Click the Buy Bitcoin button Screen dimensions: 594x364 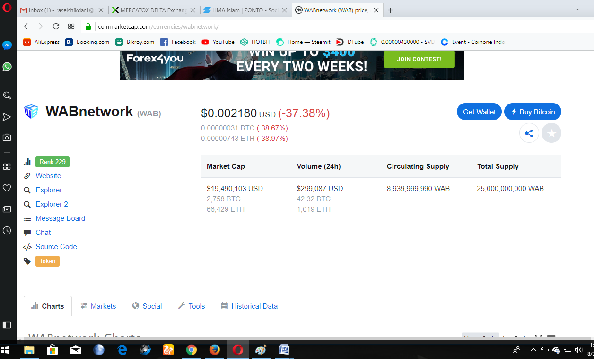[x=533, y=112]
